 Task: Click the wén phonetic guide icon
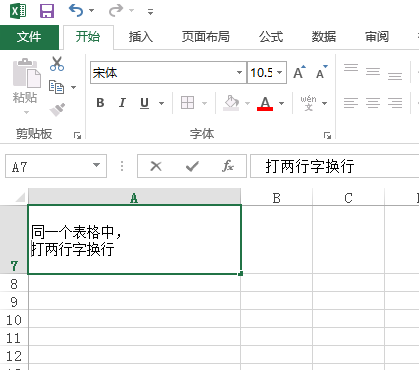(x=308, y=103)
